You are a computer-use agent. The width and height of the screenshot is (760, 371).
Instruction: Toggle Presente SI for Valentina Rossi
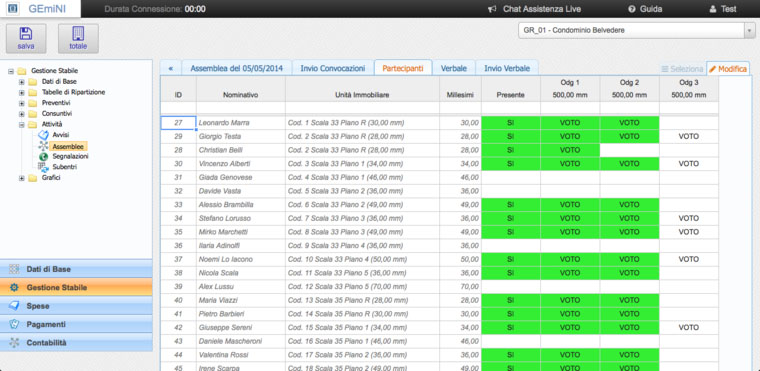point(511,355)
